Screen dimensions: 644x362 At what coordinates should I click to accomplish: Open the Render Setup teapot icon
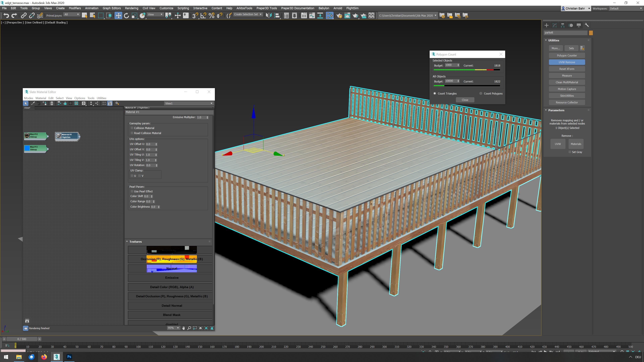click(339, 15)
